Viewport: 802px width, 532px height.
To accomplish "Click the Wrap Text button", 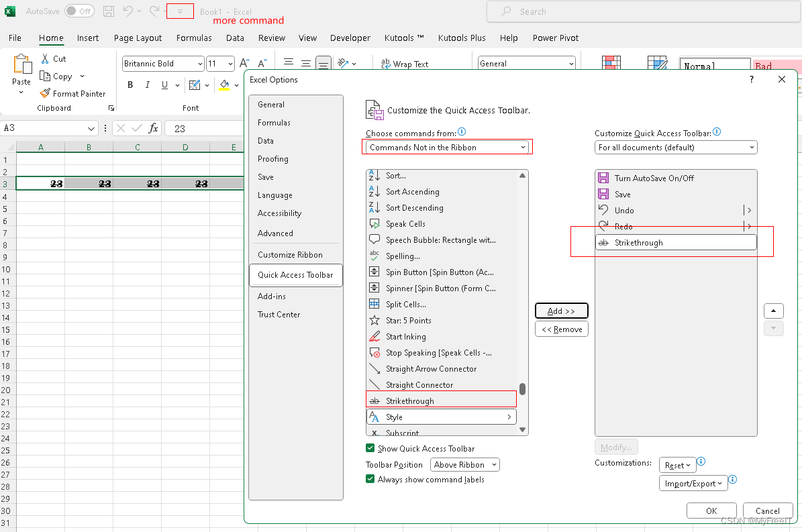I will 405,64.
